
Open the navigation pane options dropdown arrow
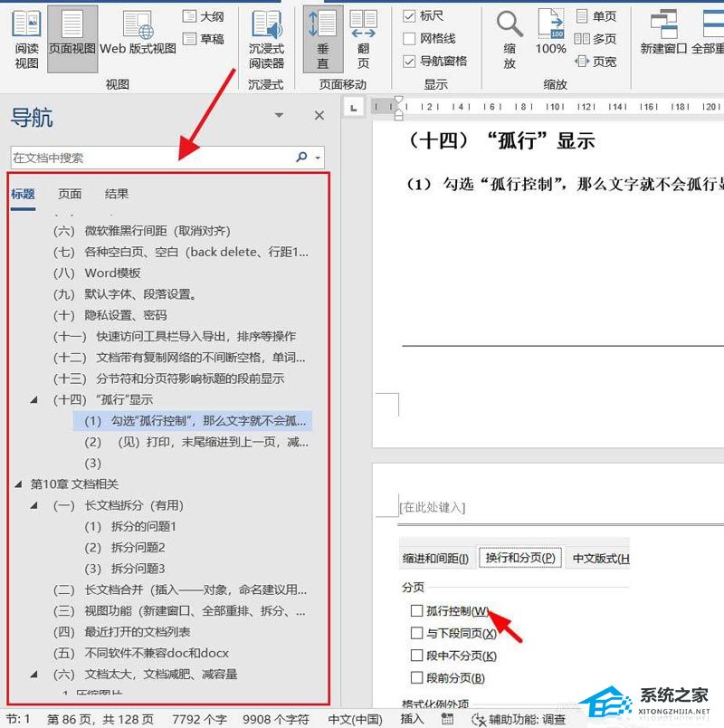[x=279, y=115]
